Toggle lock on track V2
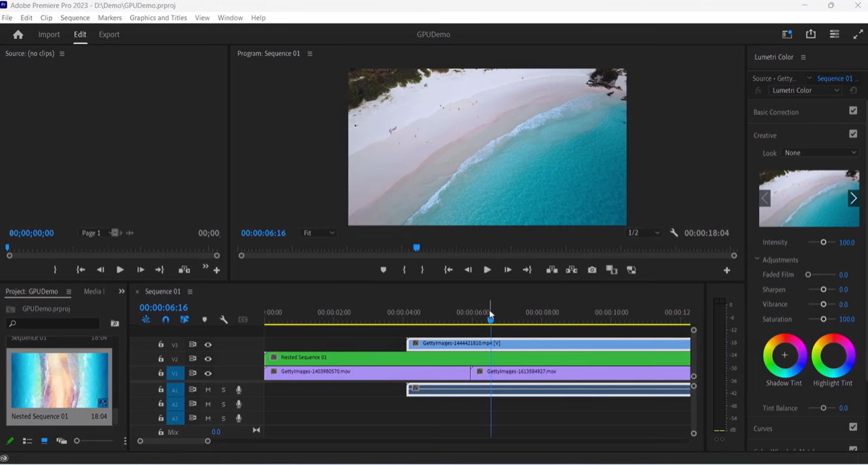 pos(161,359)
